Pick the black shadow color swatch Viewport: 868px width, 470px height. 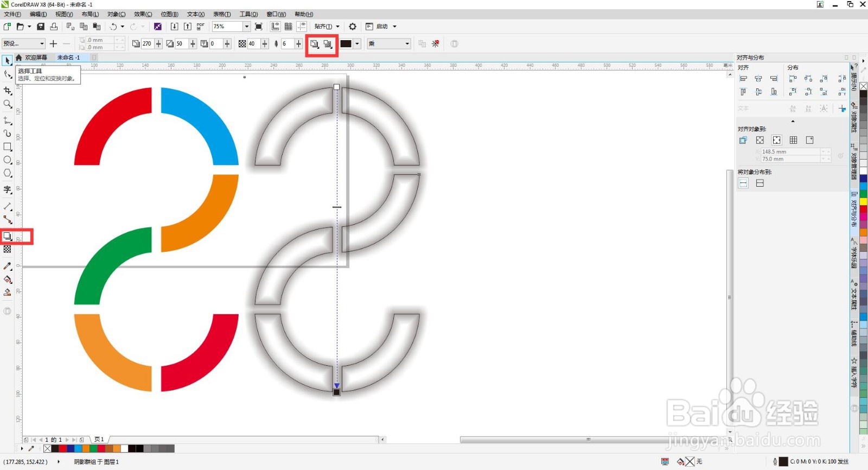[346, 43]
